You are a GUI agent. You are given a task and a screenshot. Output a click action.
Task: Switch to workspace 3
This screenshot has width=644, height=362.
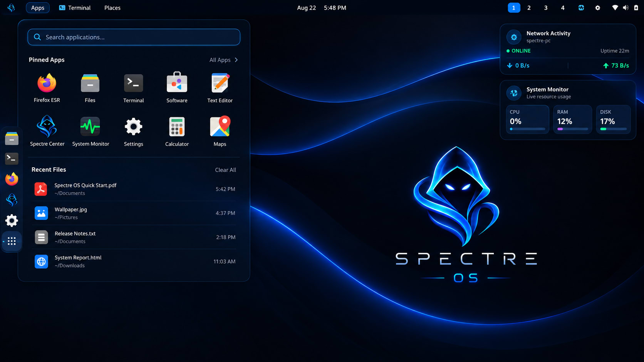[546, 8]
